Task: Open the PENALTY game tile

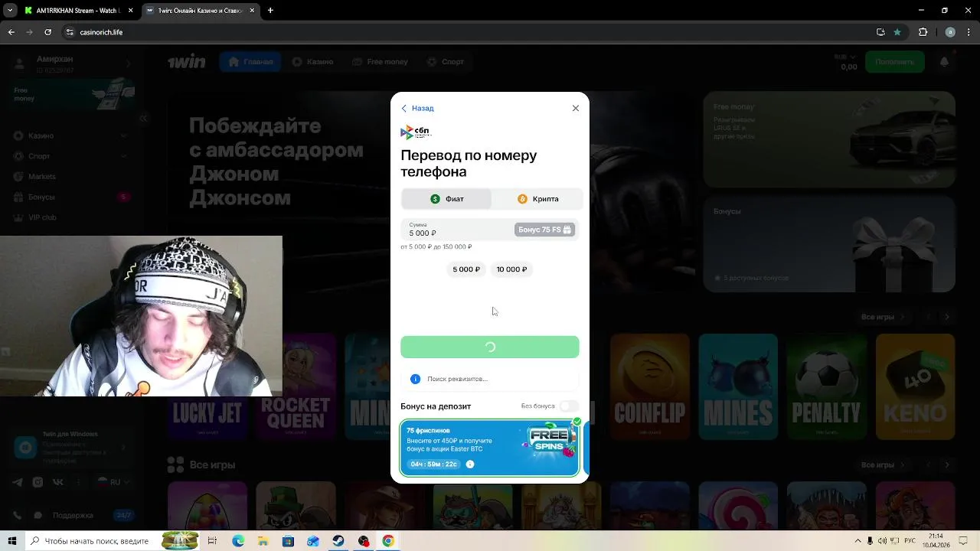Action: click(x=826, y=386)
